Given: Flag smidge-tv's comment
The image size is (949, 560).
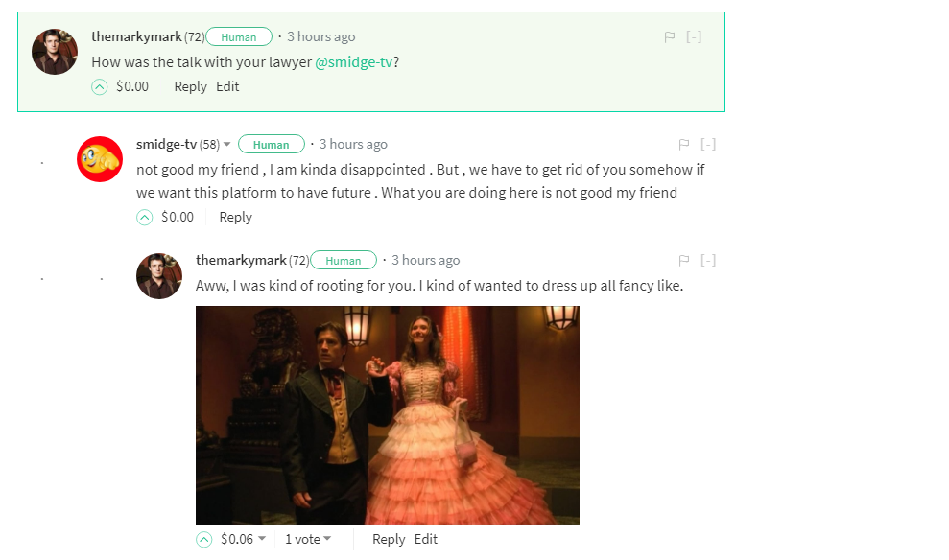Looking at the screenshot, I should (684, 145).
